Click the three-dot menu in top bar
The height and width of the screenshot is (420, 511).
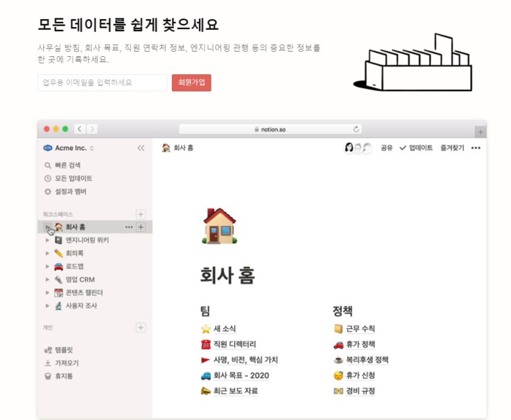[475, 148]
